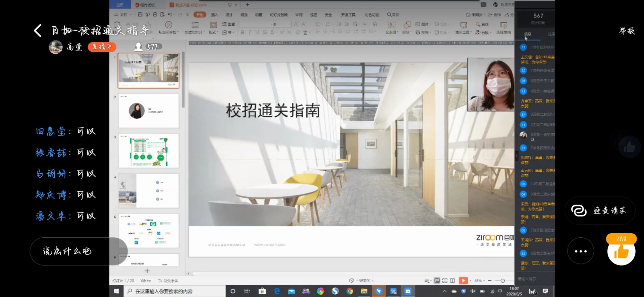644x297 pixels.
Task: Open the 形状 shapes gallery
Action: 407,28
